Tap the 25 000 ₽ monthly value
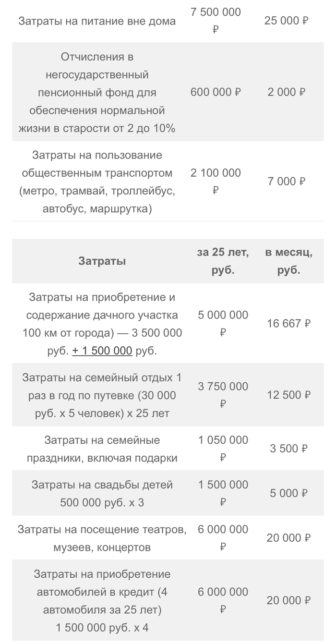336x644 pixels. [x=286, y=21]
